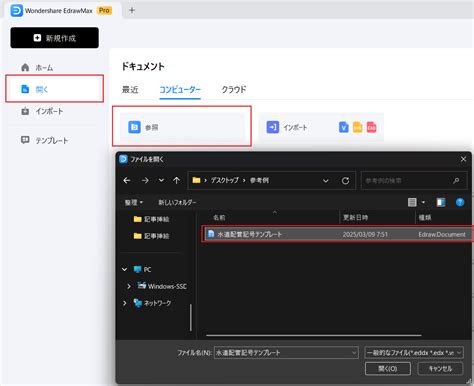Click the 開く(O) button
This screenshot has width=474, height=386.
[x=388, y=368]
